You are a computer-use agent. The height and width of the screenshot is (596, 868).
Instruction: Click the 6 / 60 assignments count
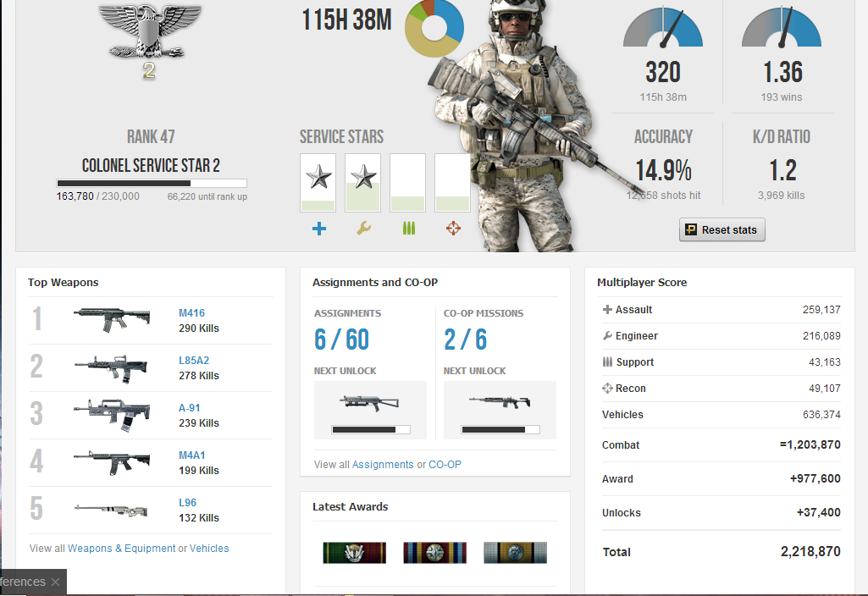click(x=341, y=339)
